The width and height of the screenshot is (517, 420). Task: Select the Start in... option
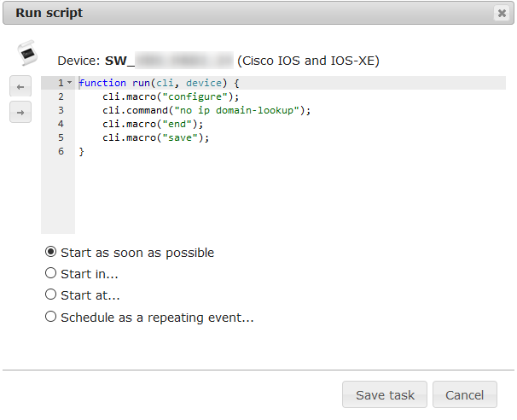tap(50, 273)
